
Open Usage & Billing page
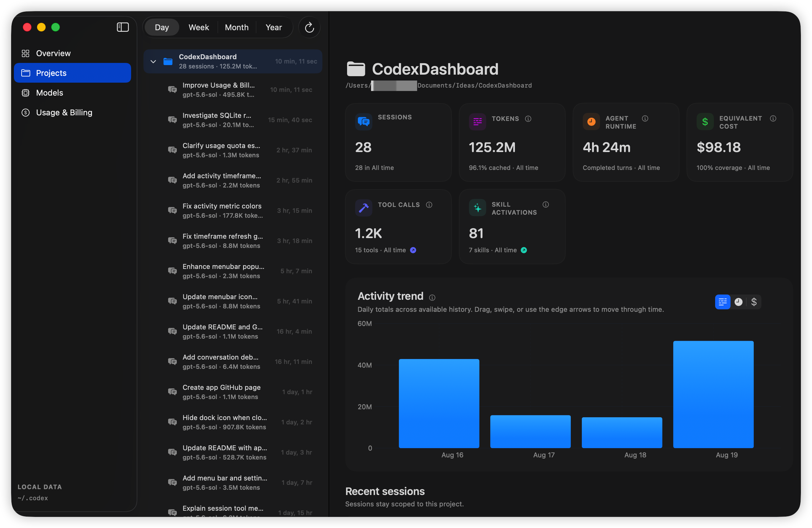(x=72, y=113)
